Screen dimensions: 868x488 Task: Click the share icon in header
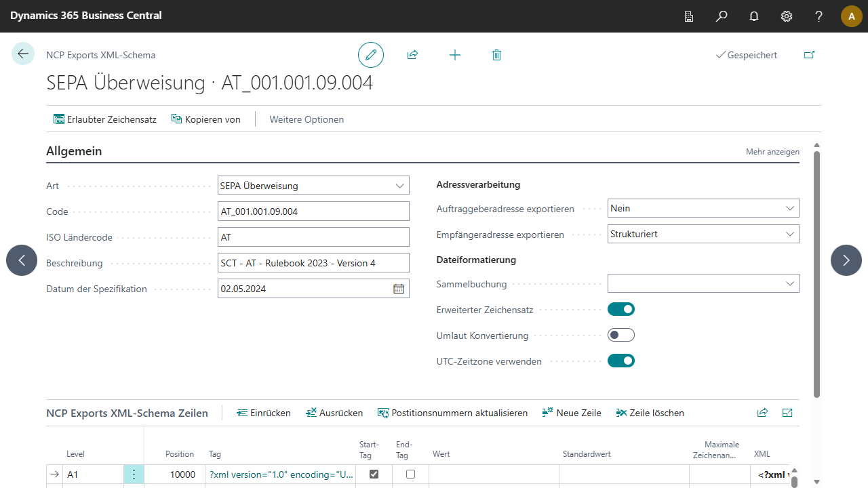(x=412, y=55)
